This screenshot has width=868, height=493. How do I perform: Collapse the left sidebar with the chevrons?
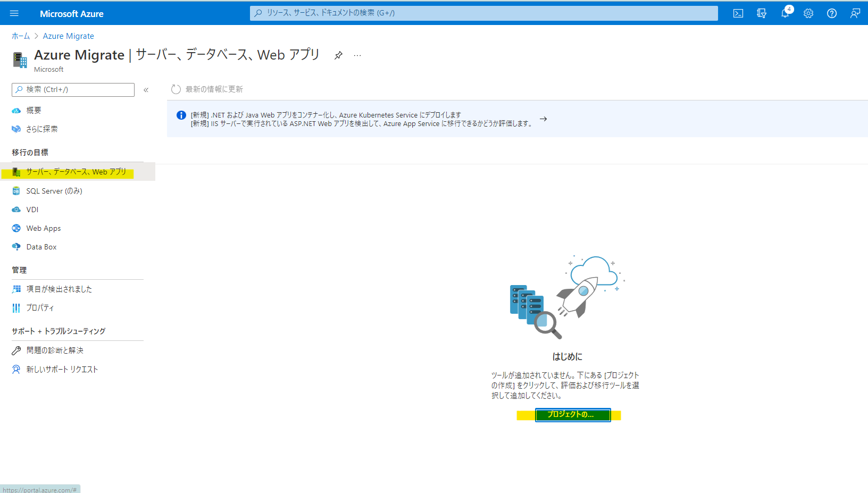coord(146,89)
